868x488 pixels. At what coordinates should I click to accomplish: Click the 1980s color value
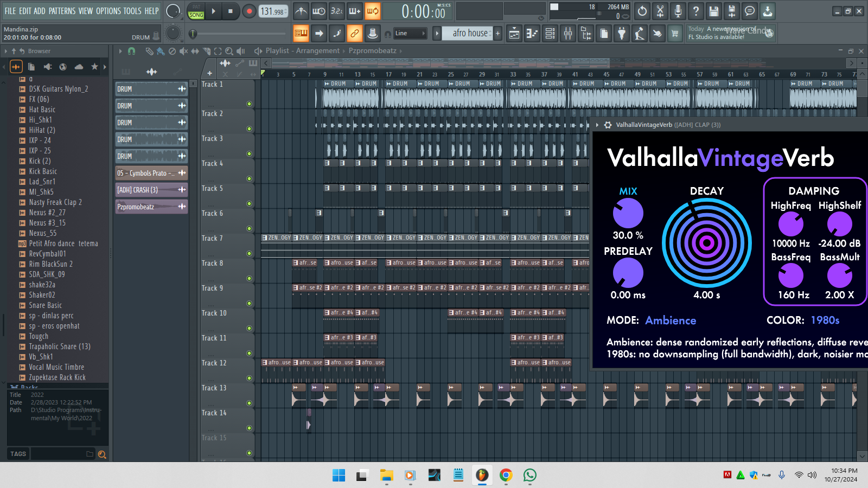(x=825, y=320)
